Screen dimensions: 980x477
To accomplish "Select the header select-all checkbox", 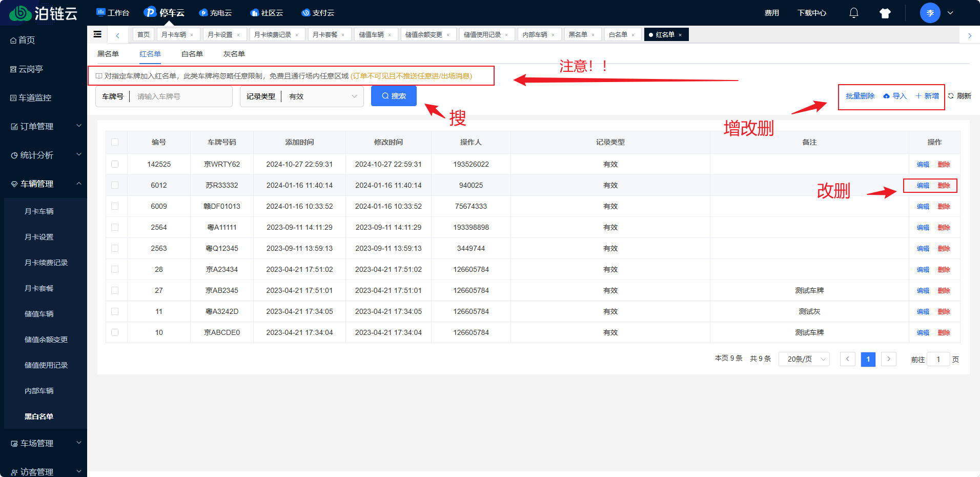I will click(x=115, y=142).
